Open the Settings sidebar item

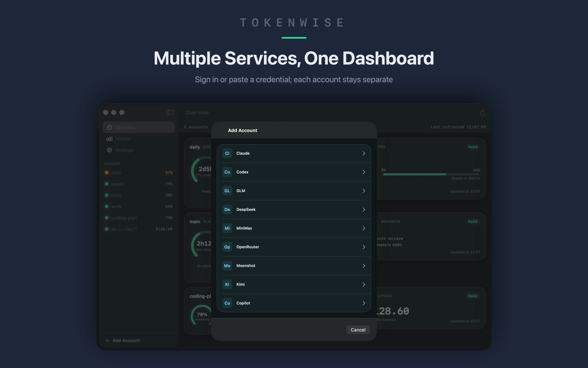coord(139,150)
